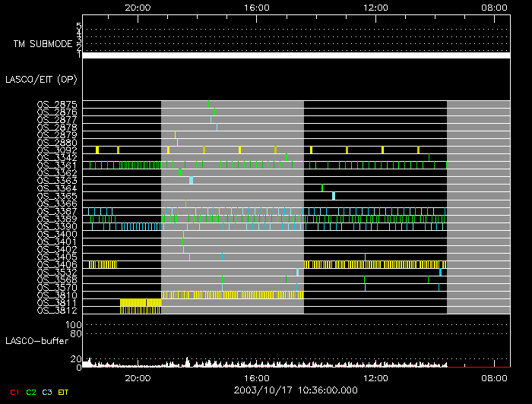Click the green C2 legend label
532x404 pixels.
tap(30, 392)
